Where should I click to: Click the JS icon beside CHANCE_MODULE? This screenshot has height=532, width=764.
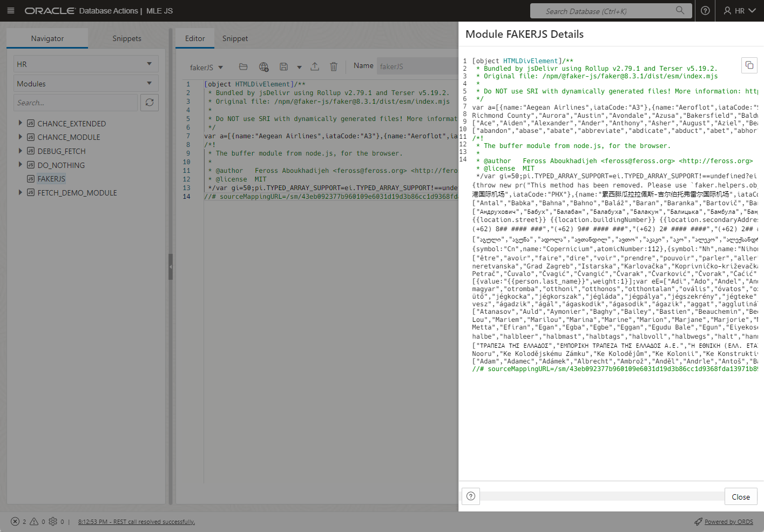31,137
